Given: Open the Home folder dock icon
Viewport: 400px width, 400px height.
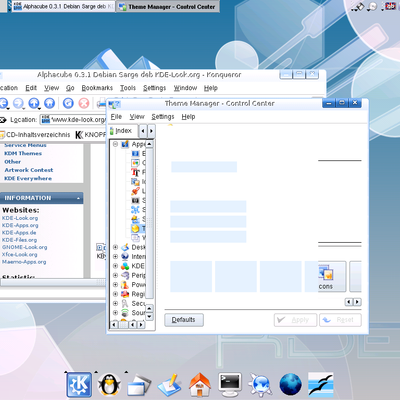Looking at the screenshot, I should point(200,385).
